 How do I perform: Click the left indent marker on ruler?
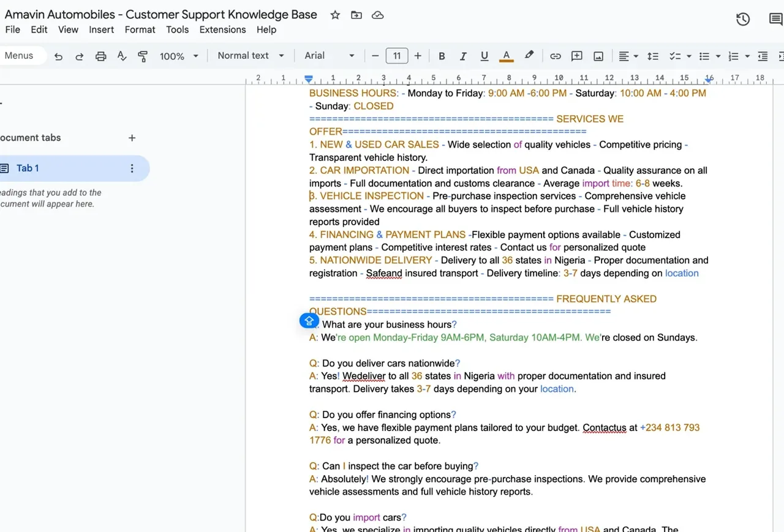(x=309, y=79)
